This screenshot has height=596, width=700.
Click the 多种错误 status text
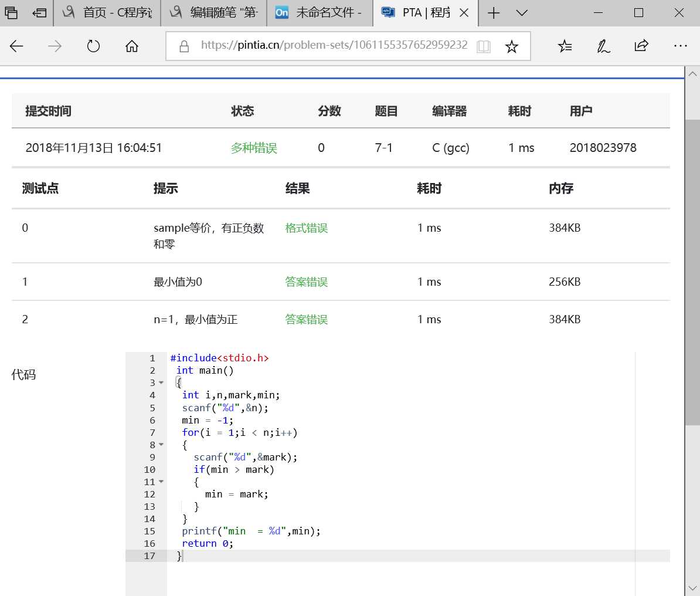coord(254,148)
